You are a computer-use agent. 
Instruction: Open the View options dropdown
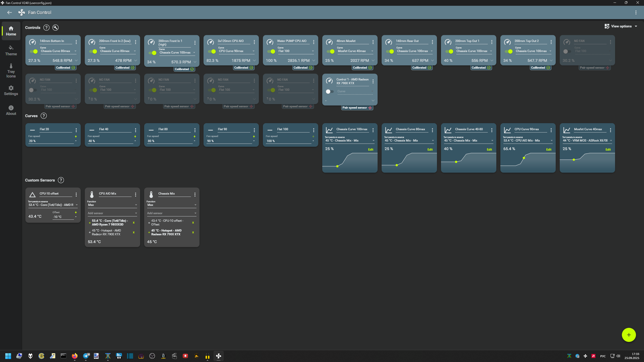(621, 26)
